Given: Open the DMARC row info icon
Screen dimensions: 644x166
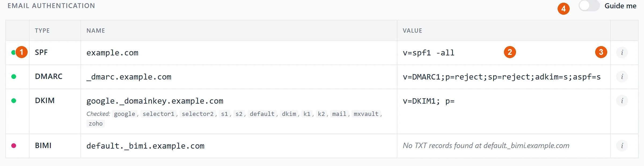Looking at the screenshot, I should [x=622, y=77].
